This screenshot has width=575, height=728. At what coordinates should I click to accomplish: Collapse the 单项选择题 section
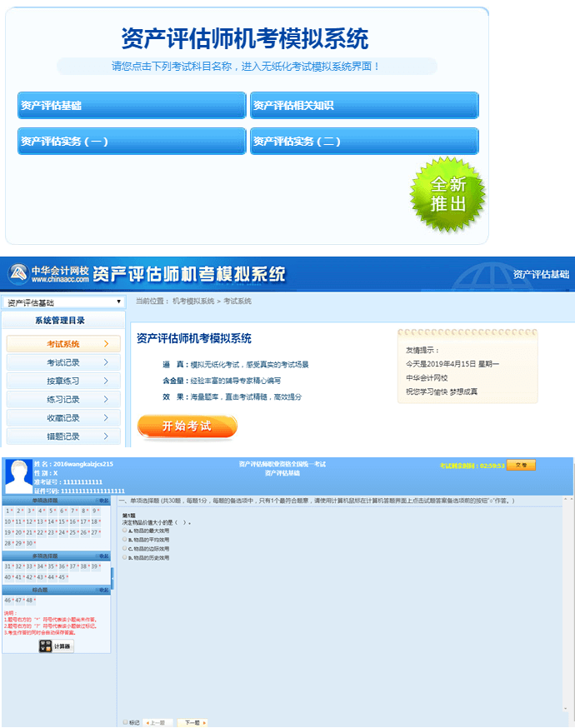pos(102,501)
